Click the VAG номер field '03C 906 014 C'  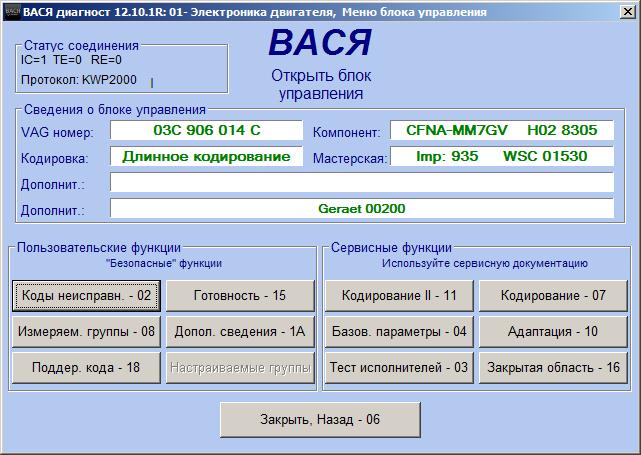tap(206, 131)
